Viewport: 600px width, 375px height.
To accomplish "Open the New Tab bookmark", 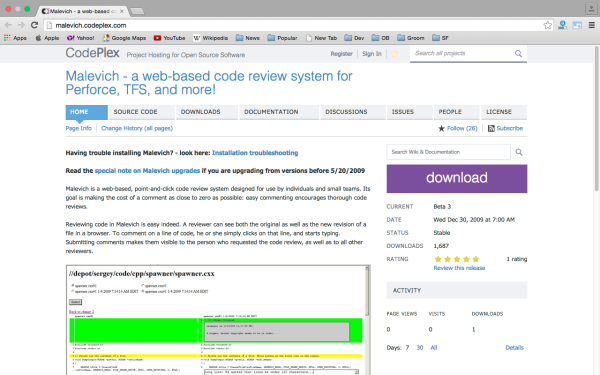I will [321, 38].
